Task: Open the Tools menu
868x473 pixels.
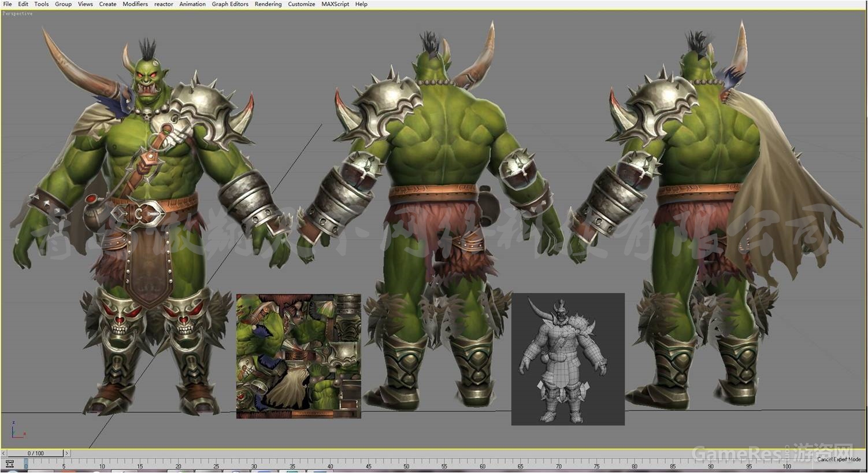Action: (42, 4)
